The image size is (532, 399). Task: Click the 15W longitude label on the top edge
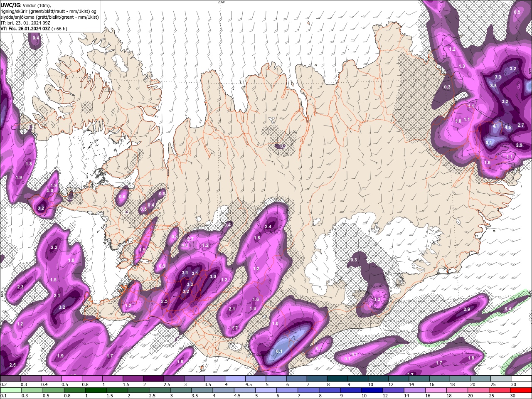[x=440, y=2]
